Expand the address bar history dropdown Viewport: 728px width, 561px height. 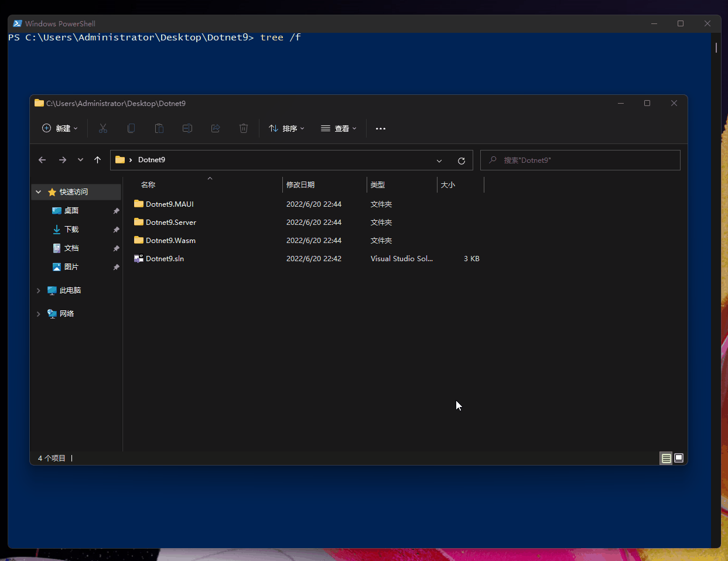click(439, 160)
